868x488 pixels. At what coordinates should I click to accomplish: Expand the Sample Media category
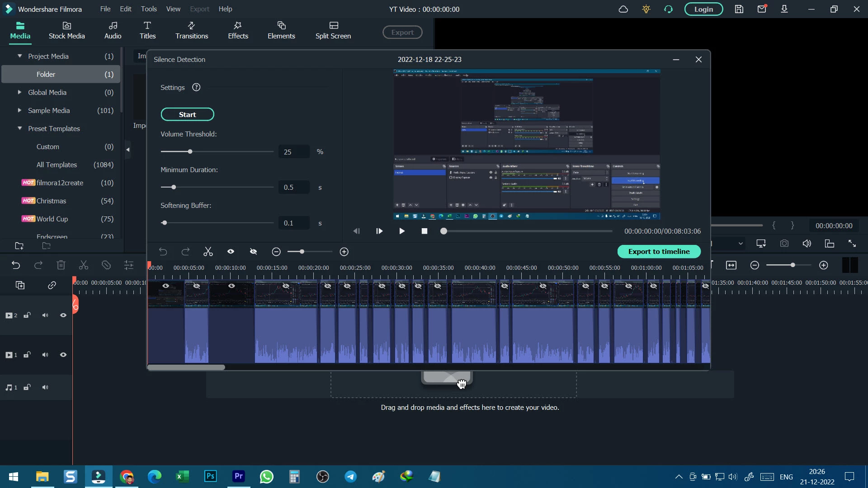tap(19, 110)
